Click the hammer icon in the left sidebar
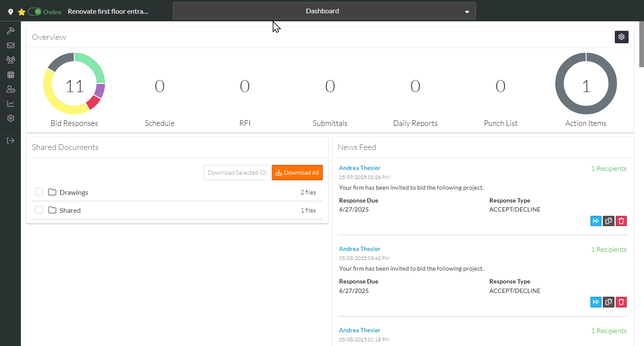Viewport: 644px width, 346px height. 11,31
